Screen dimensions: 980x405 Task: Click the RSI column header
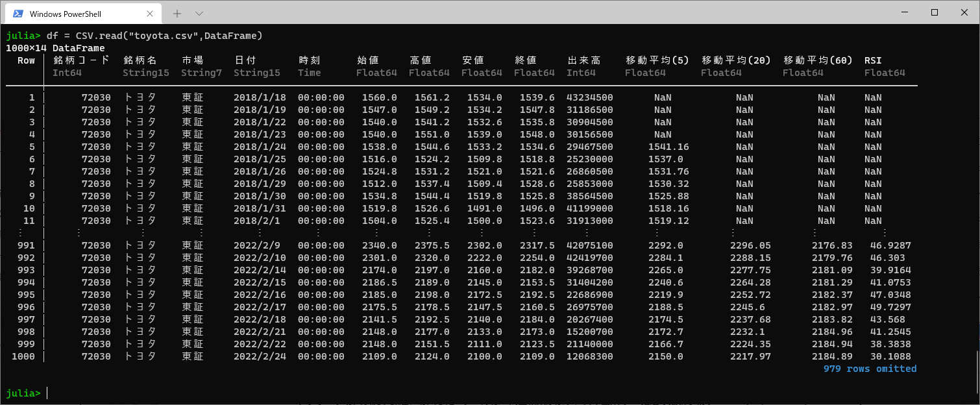coord(873,60)
